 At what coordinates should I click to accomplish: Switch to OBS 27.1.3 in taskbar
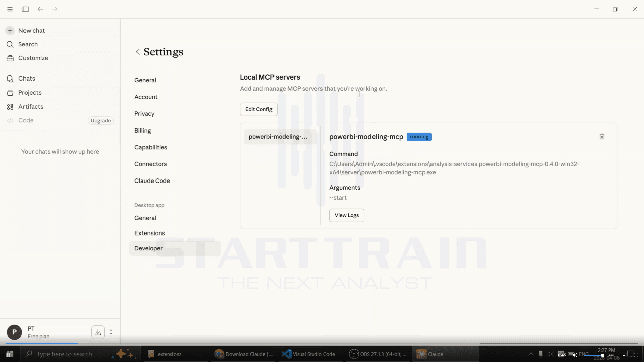378,354
